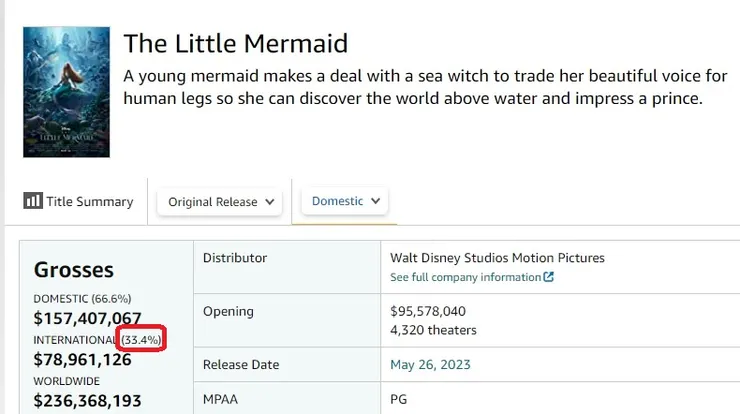Expand the Original Release dropdown
740x414 pixels.
click(x=220, y=201)
